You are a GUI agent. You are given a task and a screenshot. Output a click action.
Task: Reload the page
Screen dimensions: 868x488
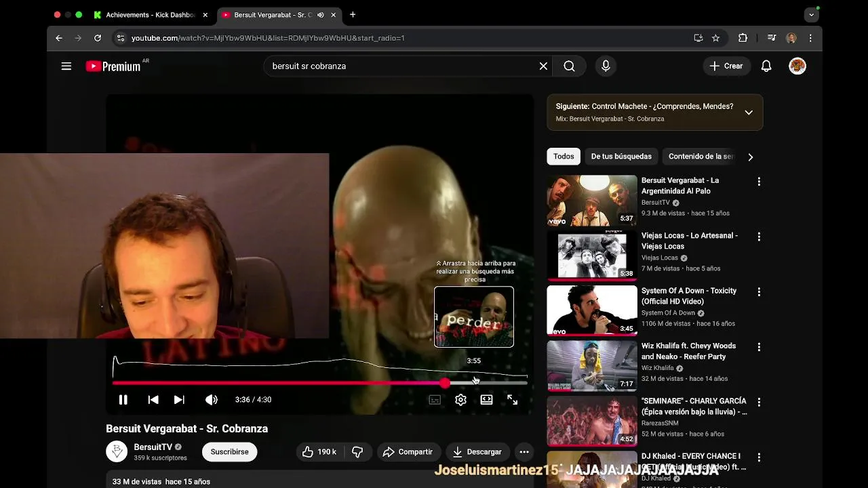pyautogui.click(x=98, y=38)
